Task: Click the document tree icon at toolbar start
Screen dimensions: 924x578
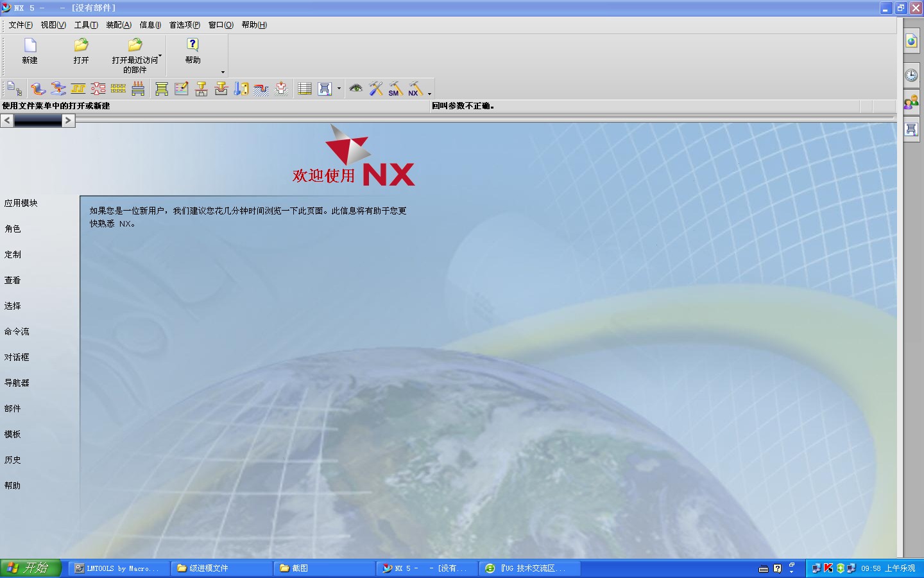Action: 14,89
